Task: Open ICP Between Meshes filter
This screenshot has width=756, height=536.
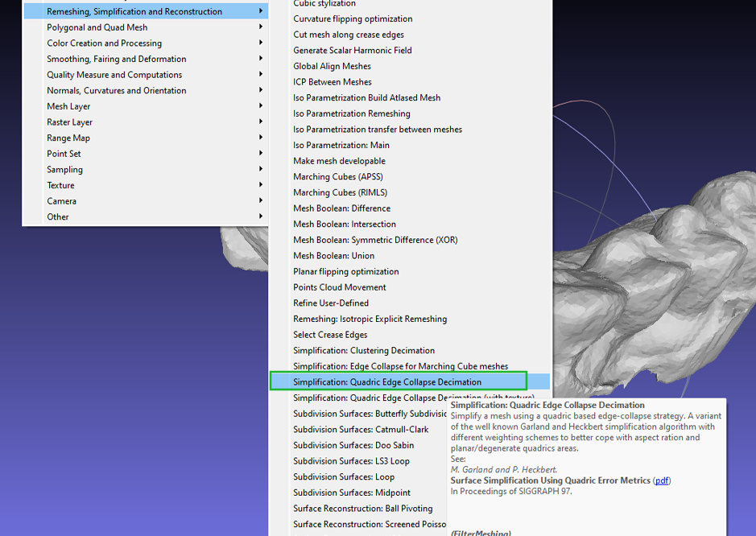Action: (x=333, y=81)
